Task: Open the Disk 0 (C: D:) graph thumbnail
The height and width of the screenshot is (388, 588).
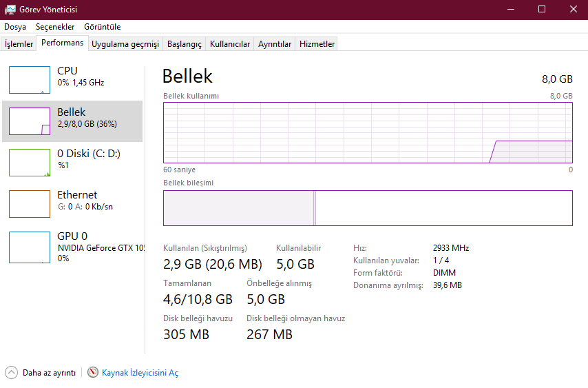Action: coord(30,163)
